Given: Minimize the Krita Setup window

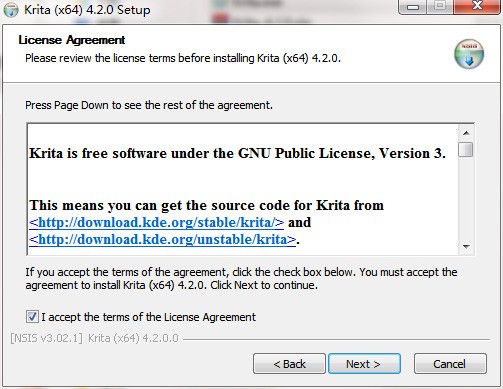Looking at the screenshot, I should [x=413, y=7].
